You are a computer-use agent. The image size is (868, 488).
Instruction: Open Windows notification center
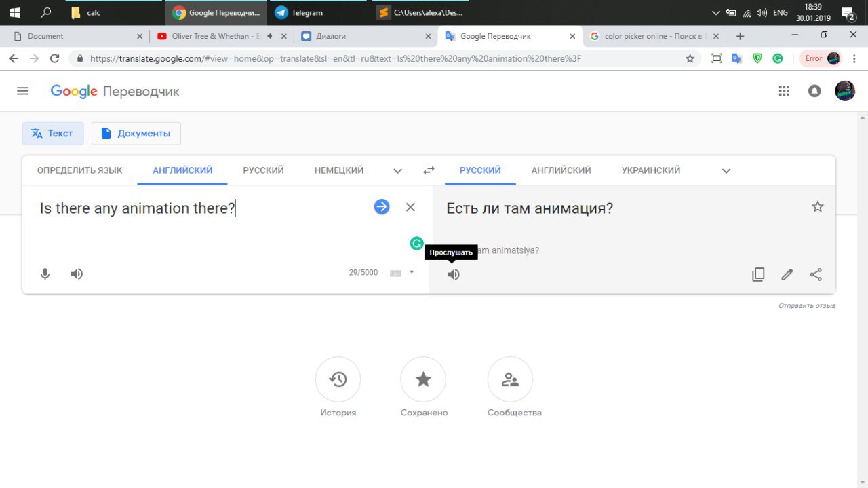(847, 13)
